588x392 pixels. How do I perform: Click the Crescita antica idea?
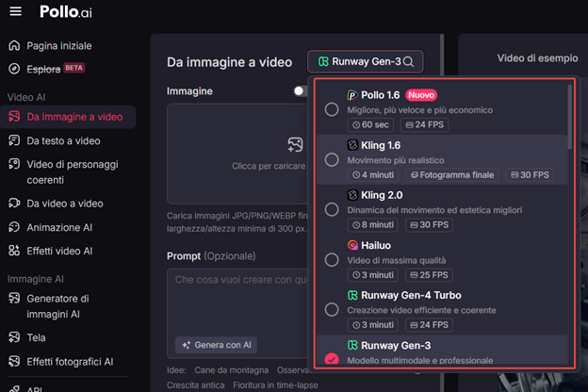[196, 385]
